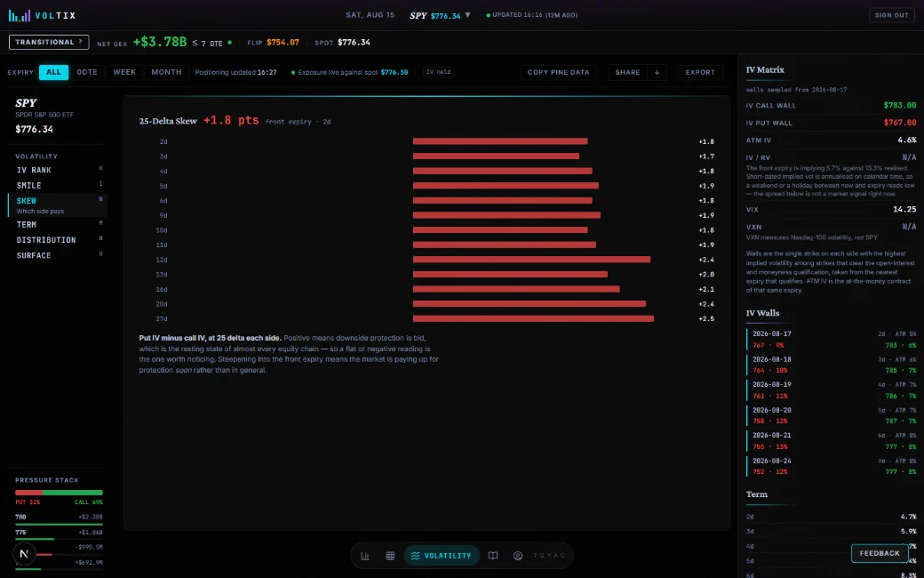The image size is (924, 578).
Task: Click the 16d skew bar
Action: pos(516,289)
